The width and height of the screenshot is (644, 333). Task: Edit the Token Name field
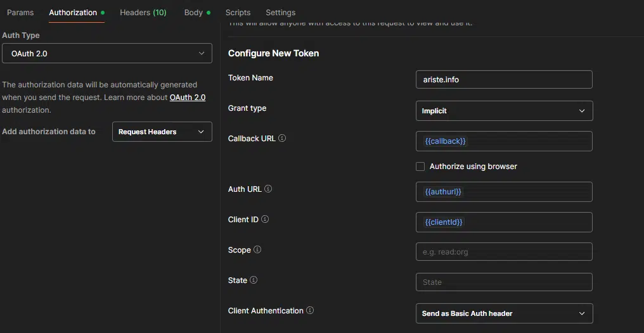tap(504, 80)
